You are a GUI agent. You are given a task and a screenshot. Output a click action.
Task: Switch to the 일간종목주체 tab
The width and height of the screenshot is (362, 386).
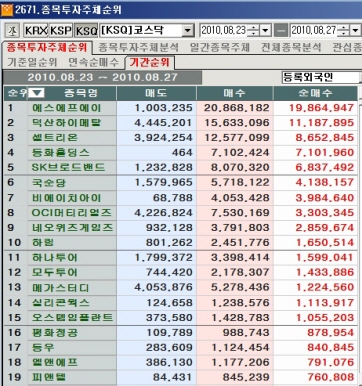tap(220, 47)
